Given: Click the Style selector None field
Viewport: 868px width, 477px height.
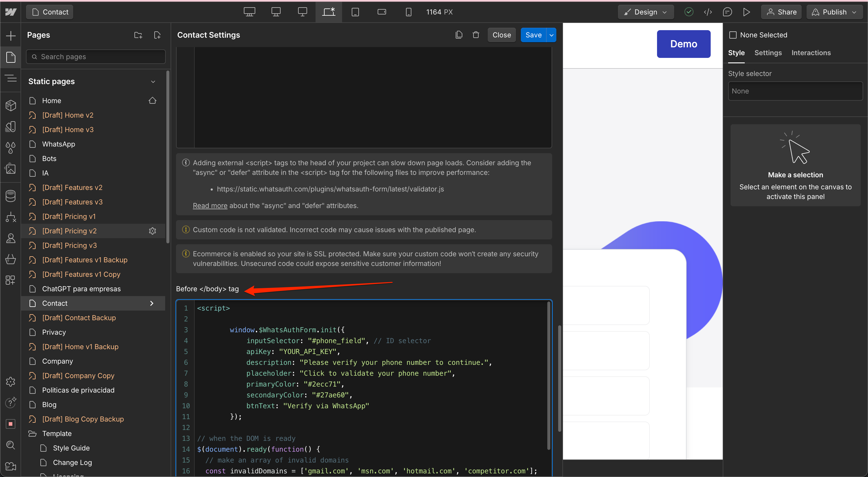Looking at the screenshot, I should click(x=795, y=91).
